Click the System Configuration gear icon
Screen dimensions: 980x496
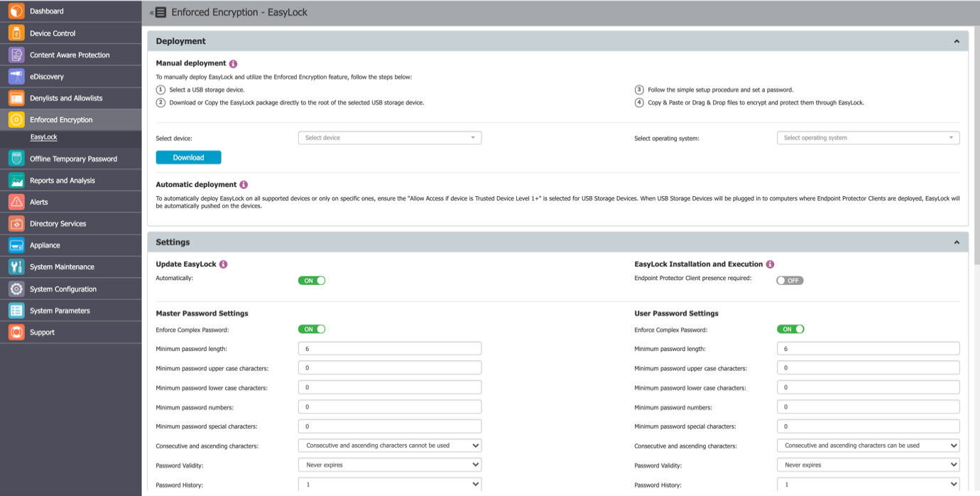16,289
